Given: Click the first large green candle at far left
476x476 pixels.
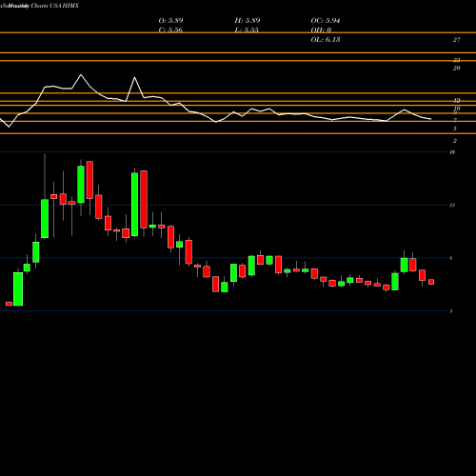Looking at the screenshot, I should pos(18,288).
